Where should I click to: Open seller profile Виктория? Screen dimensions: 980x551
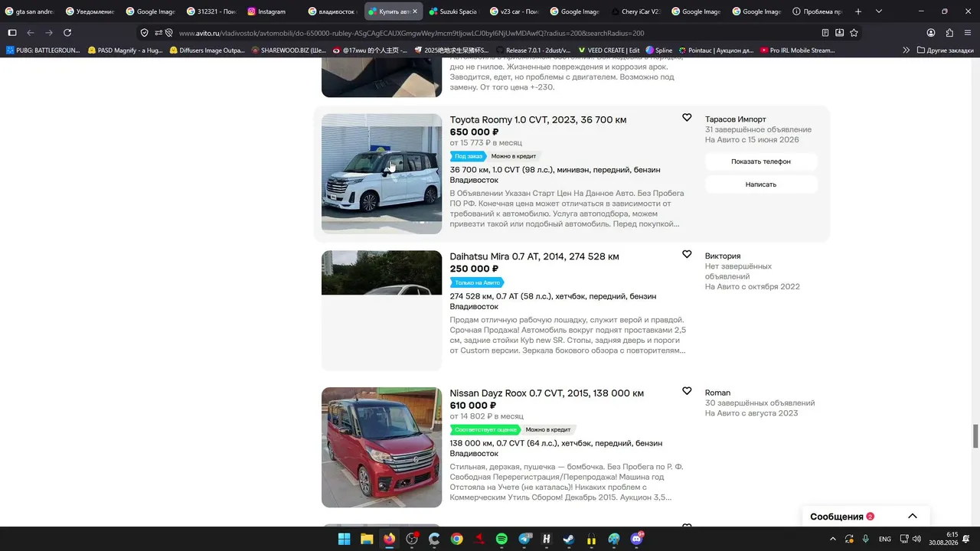723,256
